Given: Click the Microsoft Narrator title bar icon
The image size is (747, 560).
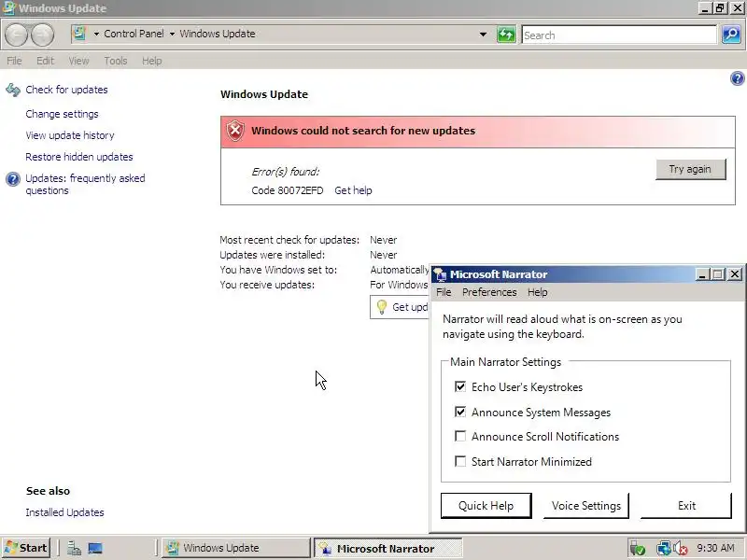Looking at the screenshot, I should [440, 274].
